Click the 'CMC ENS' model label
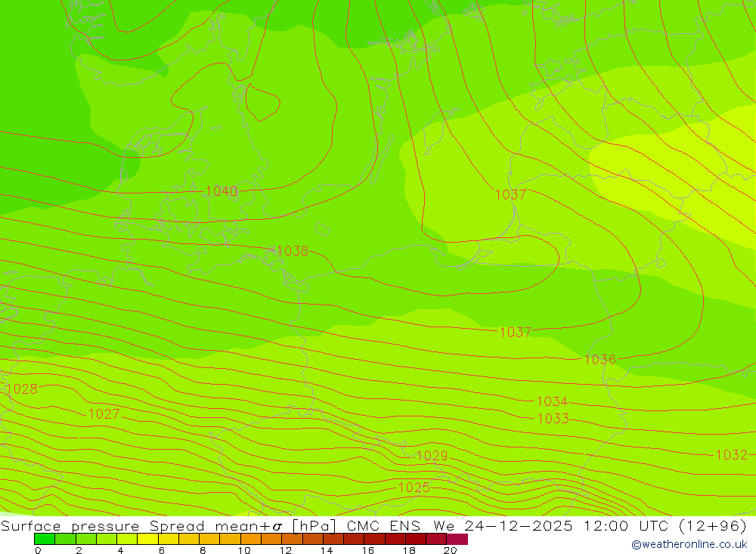Screen dimensions: 756x554 (383, 525)
